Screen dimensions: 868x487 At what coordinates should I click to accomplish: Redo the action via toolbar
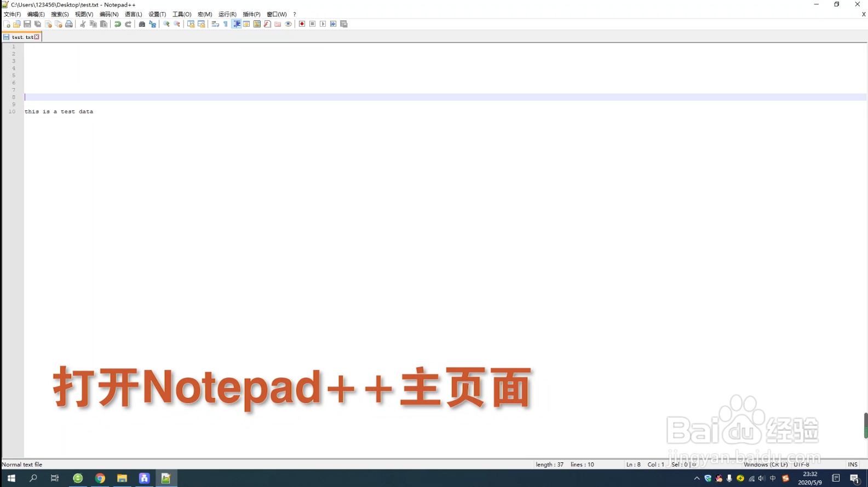click(128, 24)
